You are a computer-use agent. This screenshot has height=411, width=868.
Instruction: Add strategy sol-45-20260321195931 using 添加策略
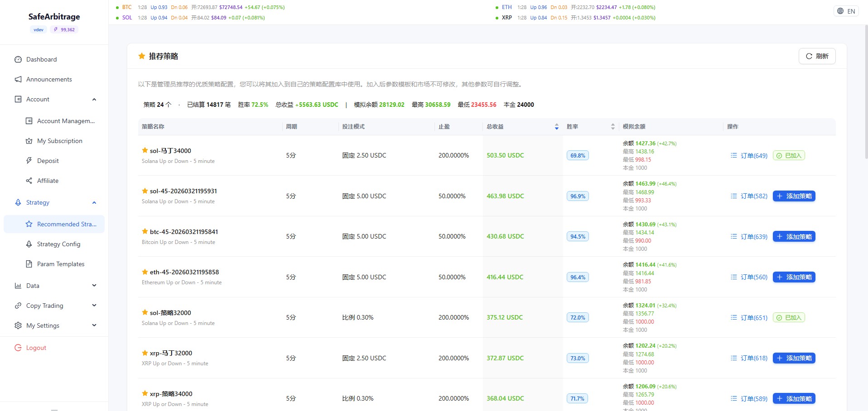(x=794, y=196)
